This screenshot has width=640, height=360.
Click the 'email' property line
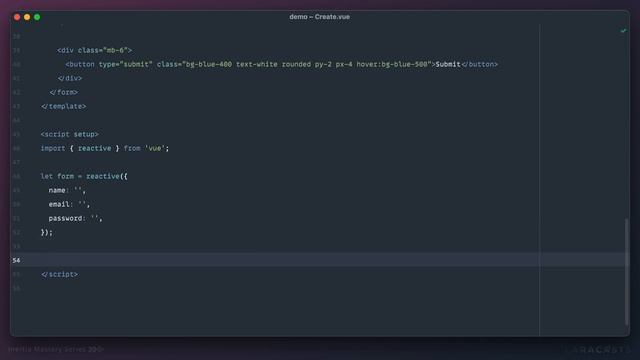[69, 204]
